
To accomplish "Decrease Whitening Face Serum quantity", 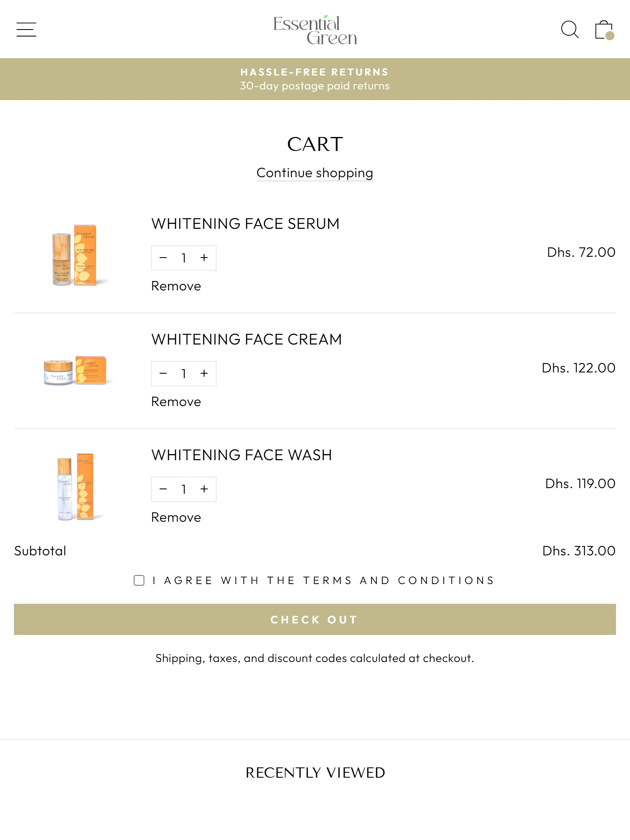I will point(163,258).
